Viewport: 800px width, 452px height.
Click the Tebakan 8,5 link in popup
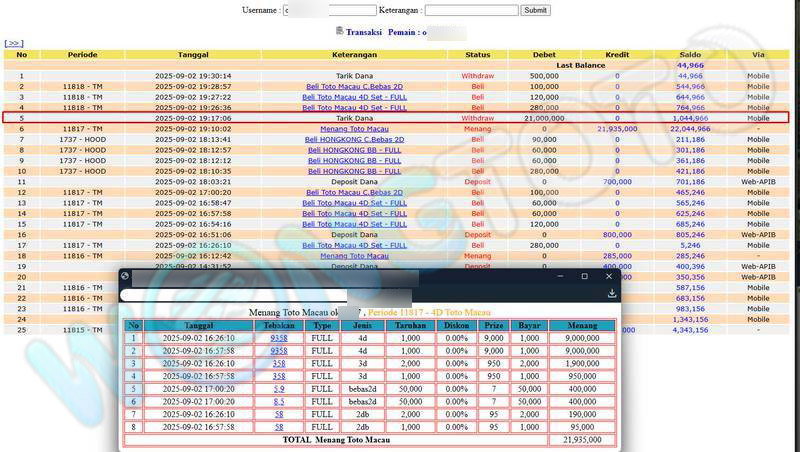pos(279,400)
